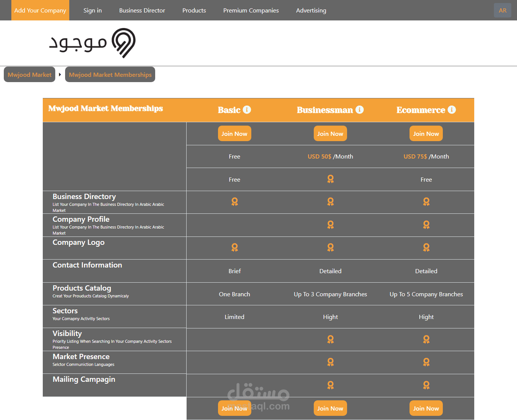Select the Ecommerce plan heading
The image size is (517, 420).
click(x=421, y=110)
